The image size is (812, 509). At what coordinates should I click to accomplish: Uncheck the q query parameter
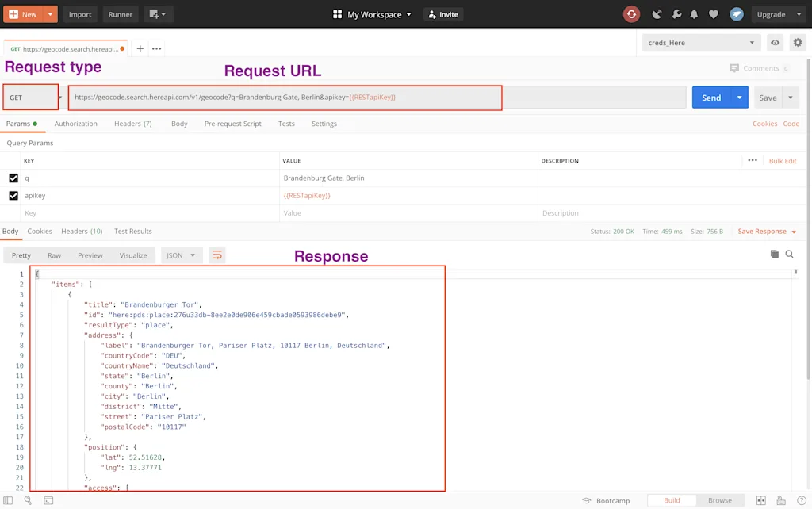pyautogui.click(x=13, y=178)
